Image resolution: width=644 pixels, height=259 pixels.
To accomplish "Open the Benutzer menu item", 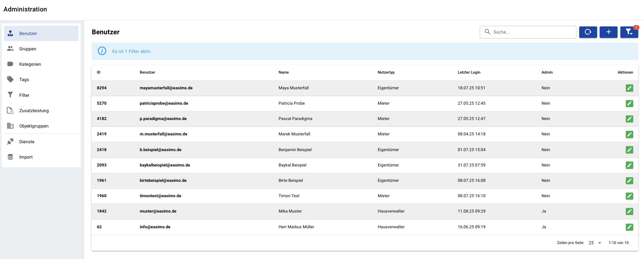I will click(x=41, y=33).
